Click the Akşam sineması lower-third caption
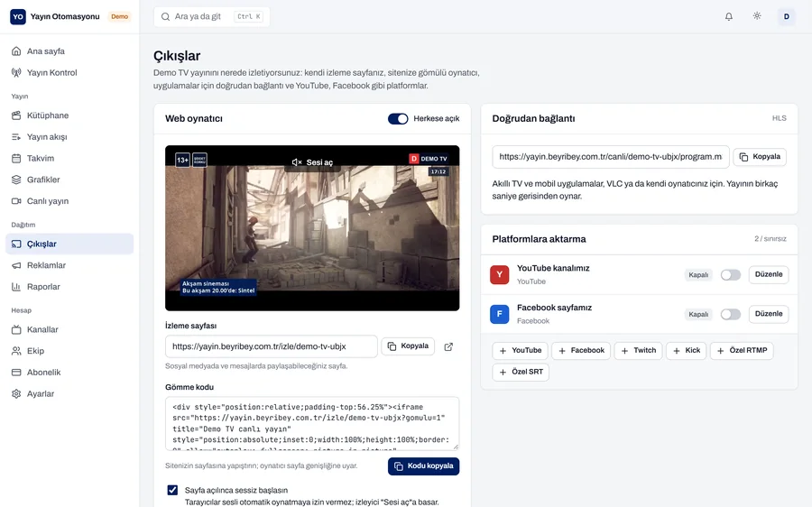The width and height of the screenshot is (812, 507). 218,288
